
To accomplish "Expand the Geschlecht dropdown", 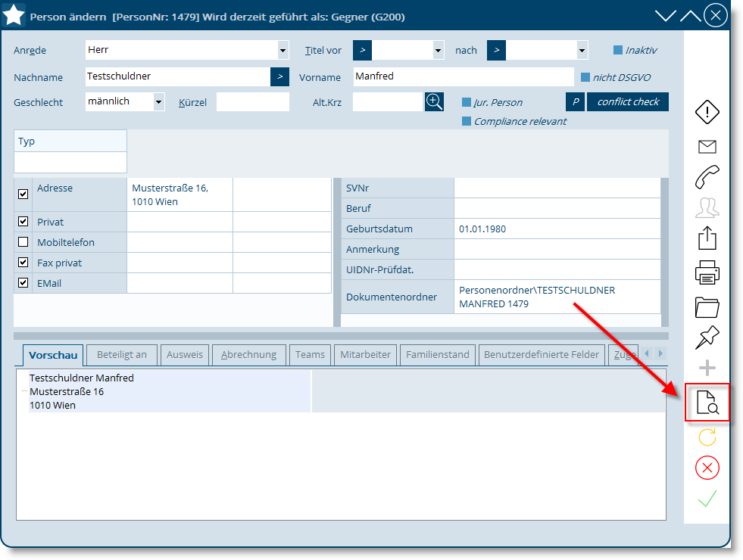I will (x=158, y=102).
